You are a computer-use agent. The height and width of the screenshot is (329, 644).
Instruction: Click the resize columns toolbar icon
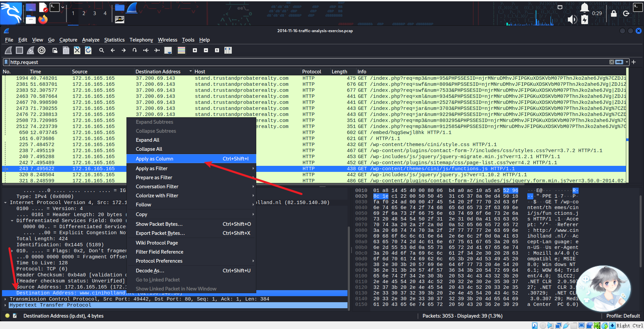click(x=228, y=50)
